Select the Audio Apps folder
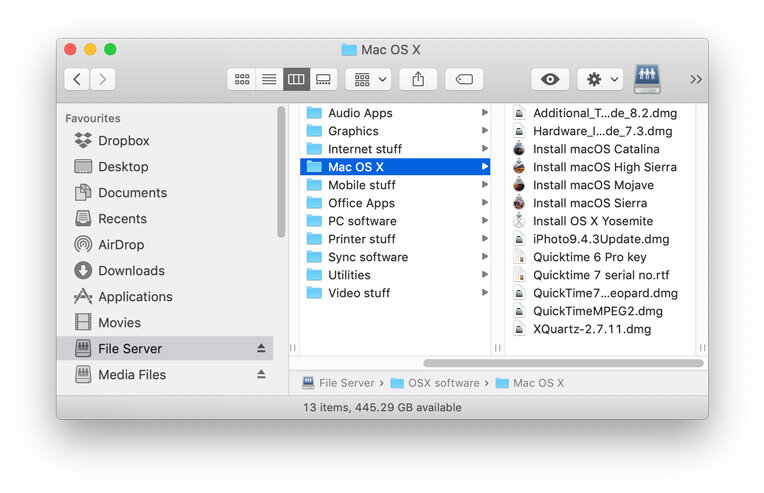This screenshot has width=764, height=493. 395,113
